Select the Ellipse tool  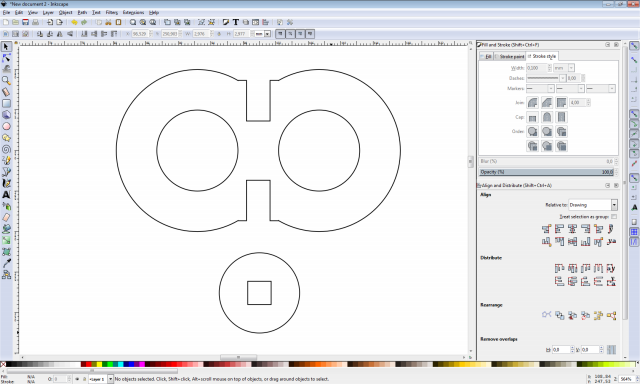[x=6, y=127]
